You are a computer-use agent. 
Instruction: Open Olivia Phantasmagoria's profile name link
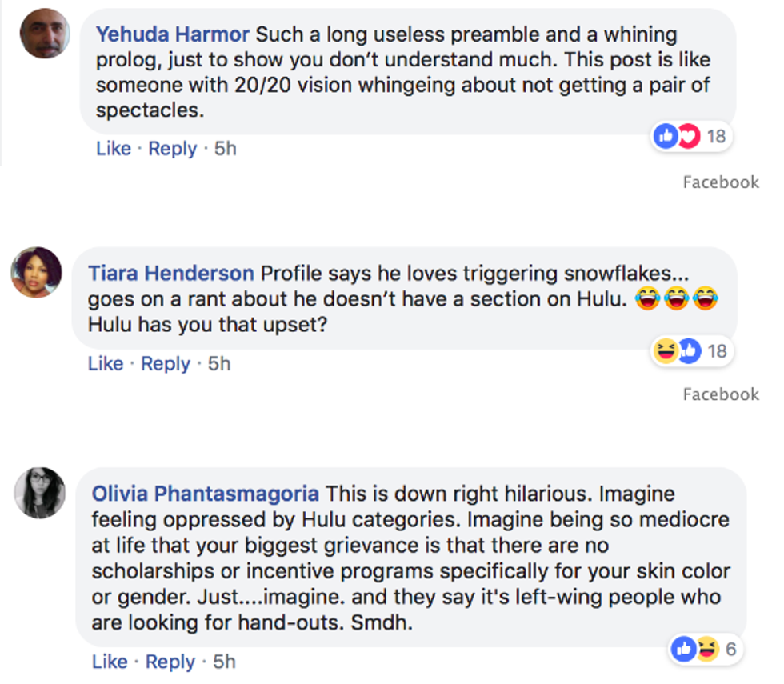pos(205,493)
